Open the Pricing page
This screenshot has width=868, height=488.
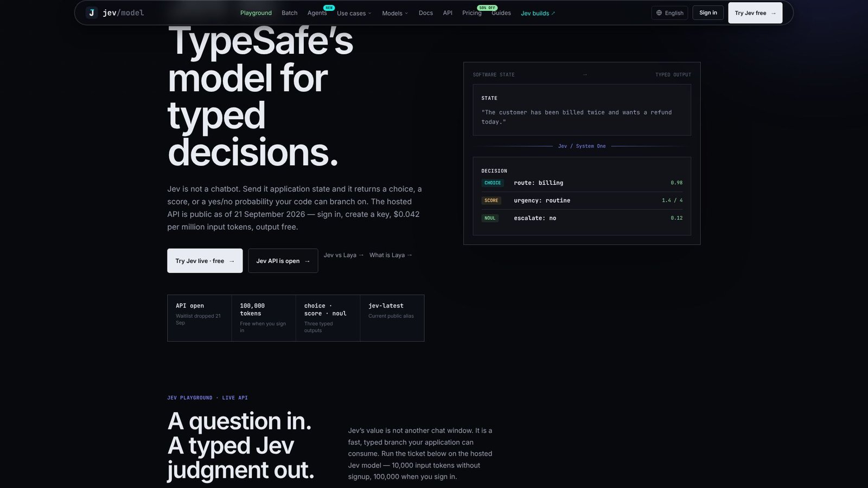point(472,13)
